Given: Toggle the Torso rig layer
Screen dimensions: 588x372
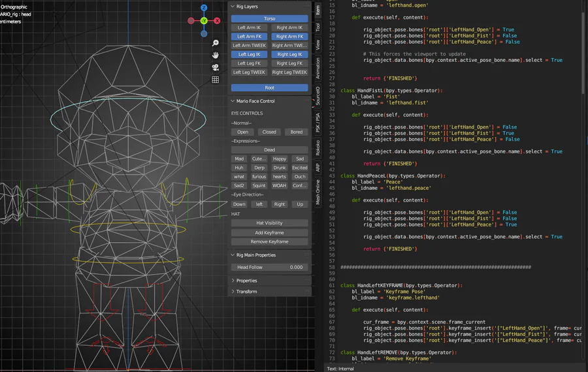Looking at the screenshot, I should coord(269,18).
